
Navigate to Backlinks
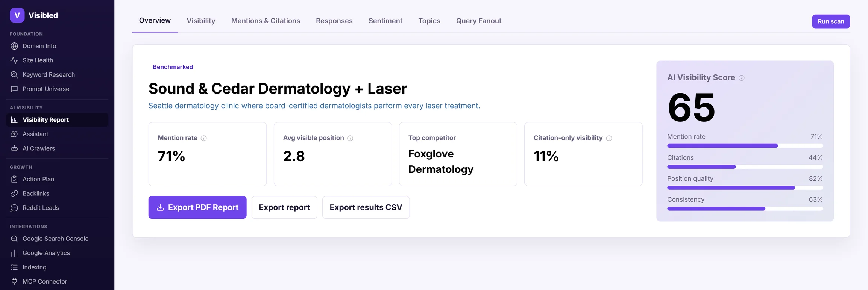[57, 193]
